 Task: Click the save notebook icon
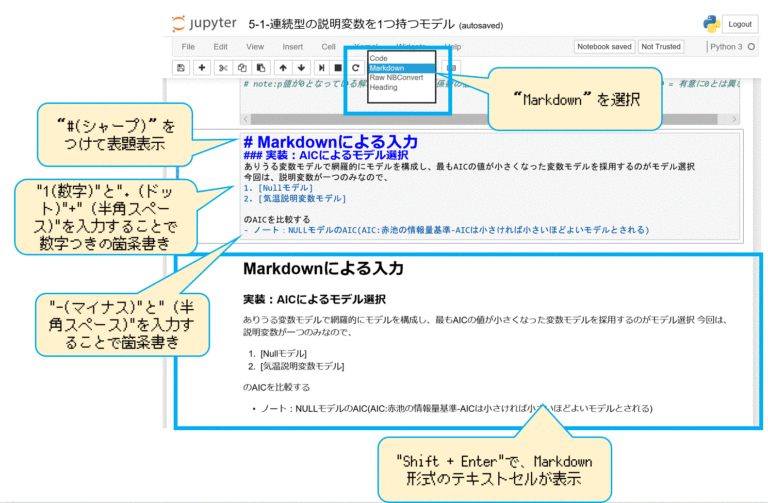(180, 67)
